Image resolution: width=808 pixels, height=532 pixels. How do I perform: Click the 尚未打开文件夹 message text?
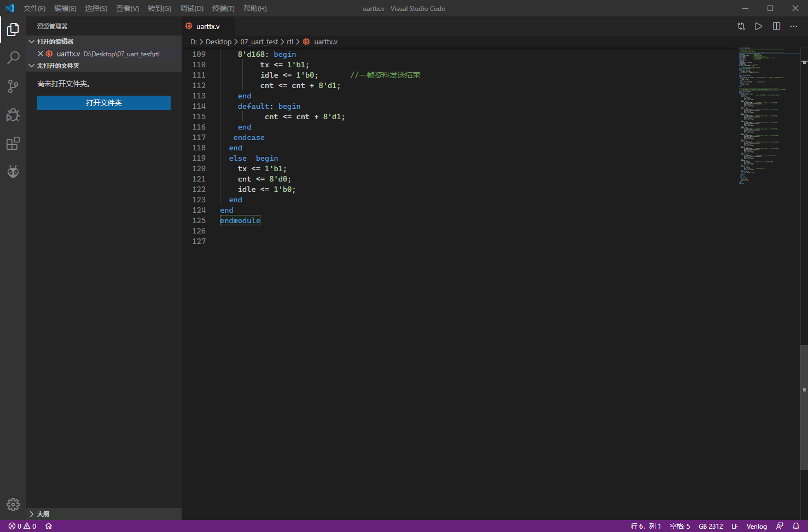(x=64, y=84)
